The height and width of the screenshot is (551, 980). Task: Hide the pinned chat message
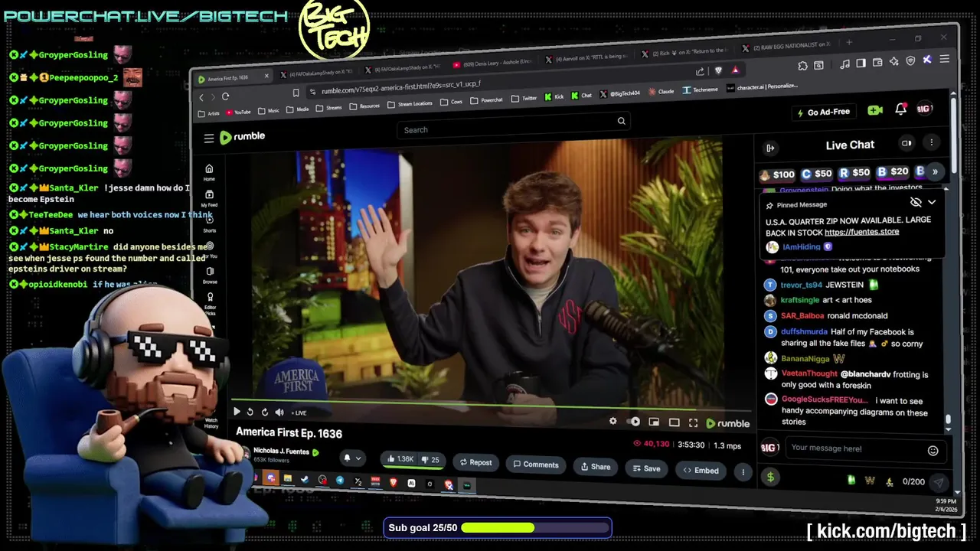tap(916, 202)
